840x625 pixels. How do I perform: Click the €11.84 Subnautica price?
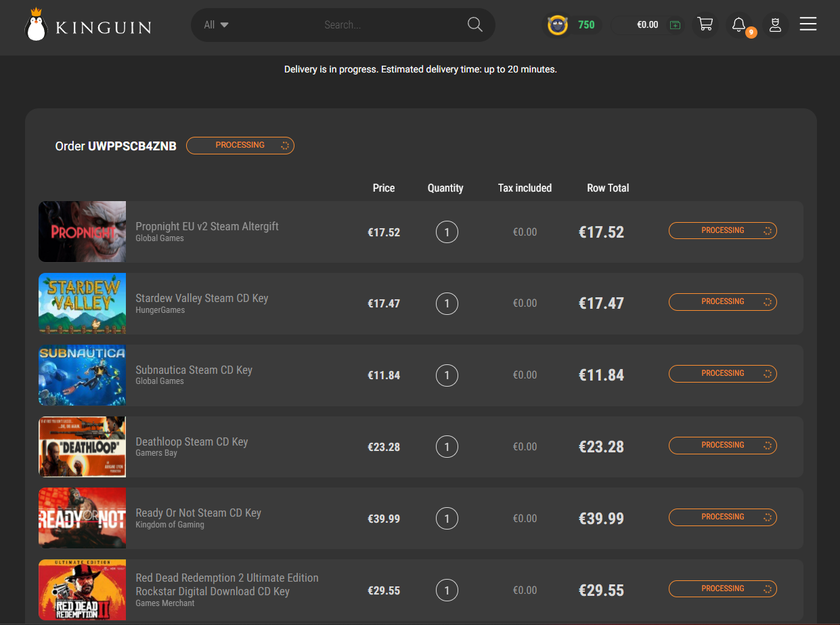(x=384, y=375)
